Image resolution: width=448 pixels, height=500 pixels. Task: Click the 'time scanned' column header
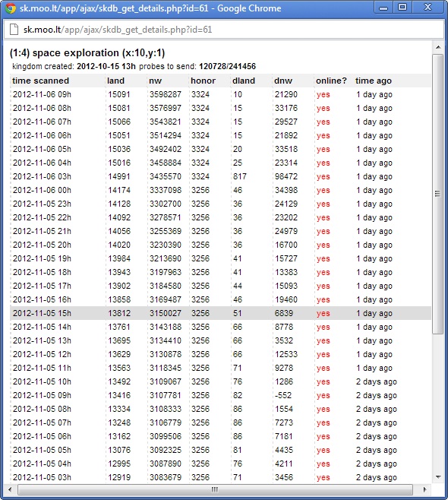pos(40,81)
